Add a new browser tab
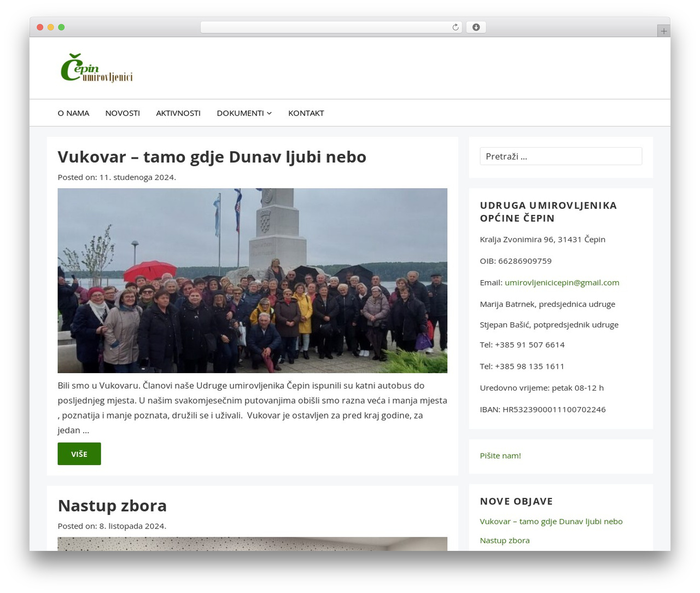This screenshot has height=593, width=700. pos(663,31)
